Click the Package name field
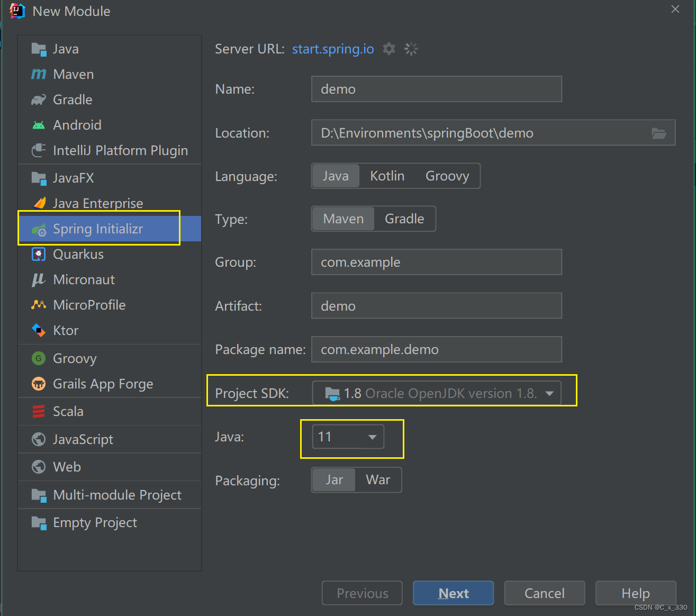This screenshot has width=696, height=616. [x=436, y=349]
